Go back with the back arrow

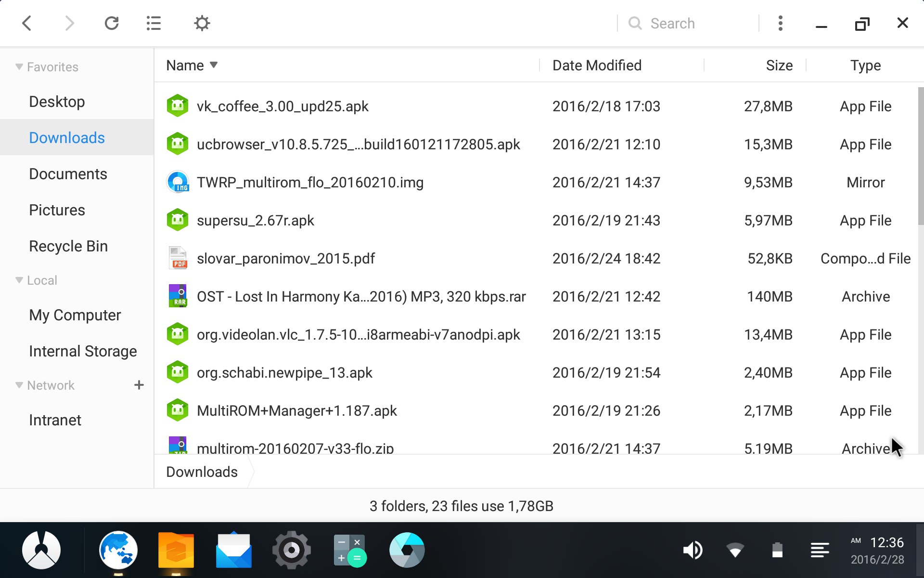(x=27, y=23)
